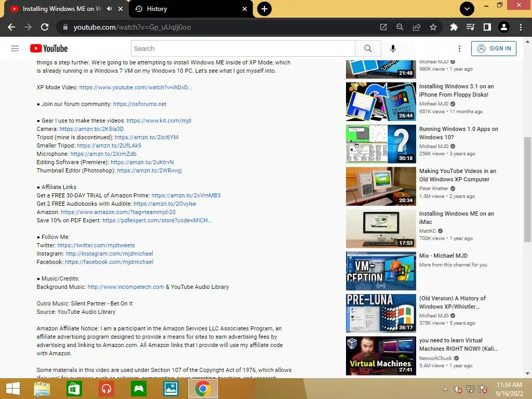Image resolution: width=532 pixels, height=399 pixels.
Task: Open the Windows Start button
Action: pos(13,389)
